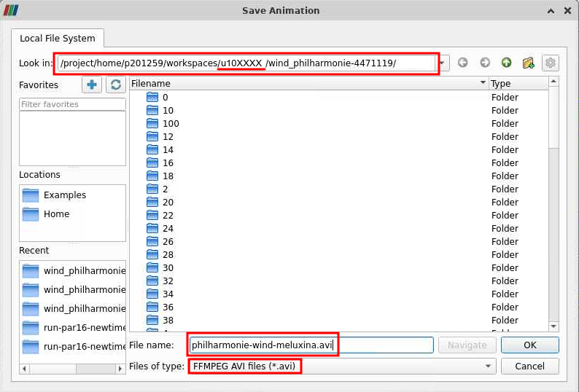Expand the Look in path dropdown
Viewport: 579px width, 392px height.
(x=443, y=63)
